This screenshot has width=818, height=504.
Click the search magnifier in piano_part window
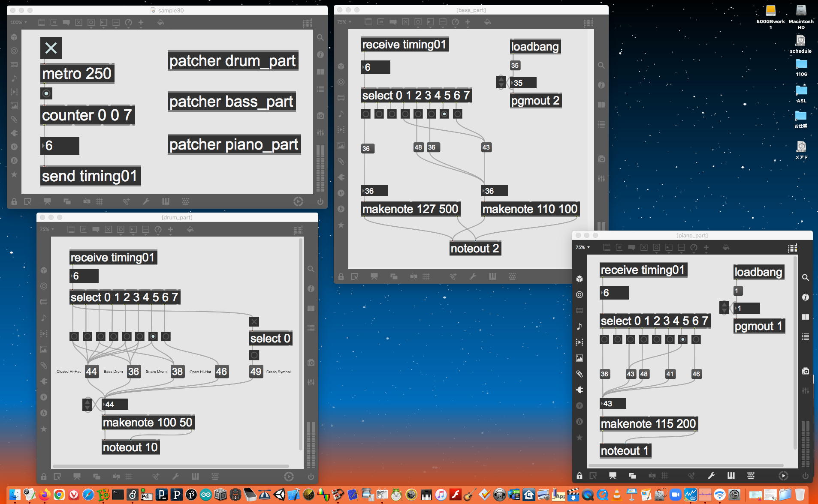pos(806,278)
